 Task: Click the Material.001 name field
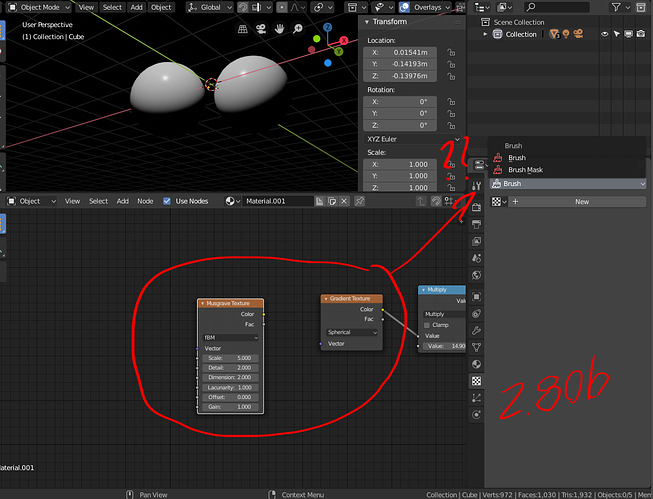(x=278, y=201)
